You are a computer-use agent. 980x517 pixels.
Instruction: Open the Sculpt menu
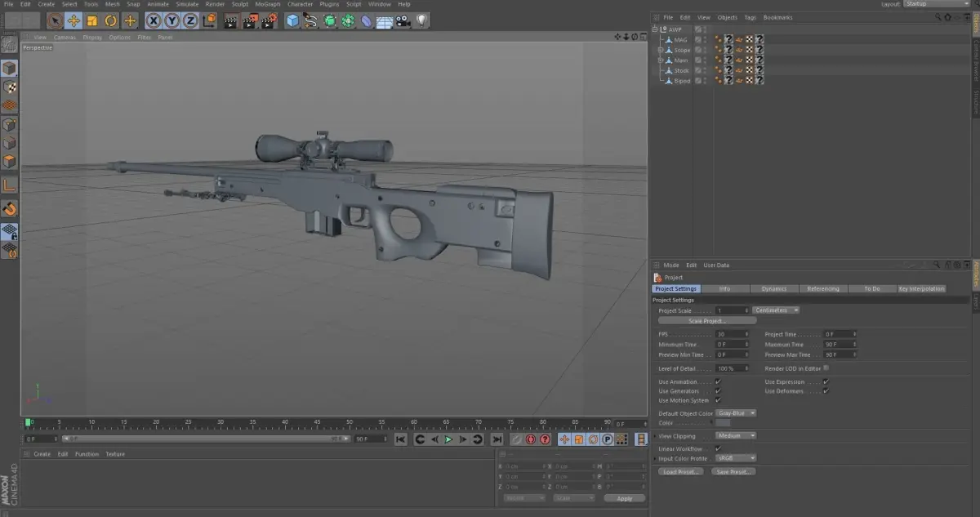click(x=239, y=4)
